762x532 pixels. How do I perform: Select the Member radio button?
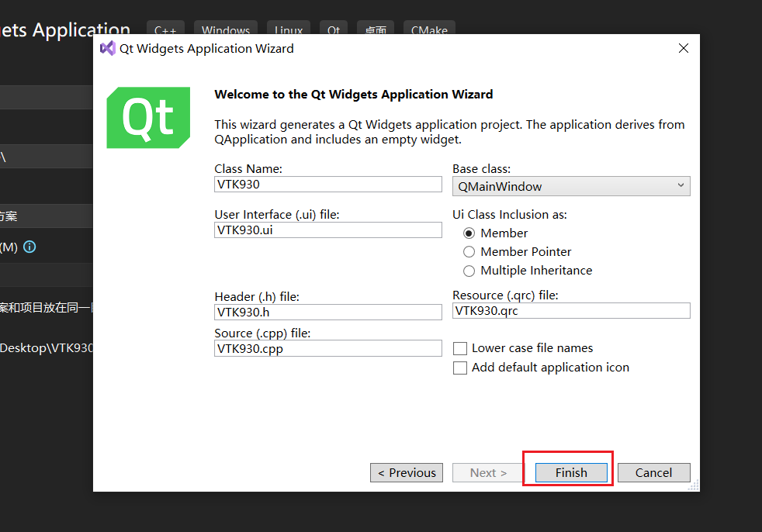[x=469, y=233]
